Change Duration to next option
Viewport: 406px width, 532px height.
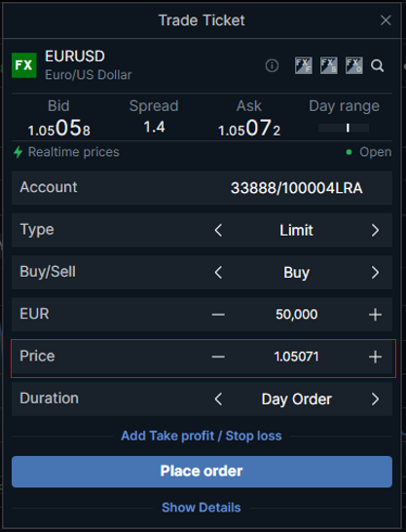tap(375, 399)
